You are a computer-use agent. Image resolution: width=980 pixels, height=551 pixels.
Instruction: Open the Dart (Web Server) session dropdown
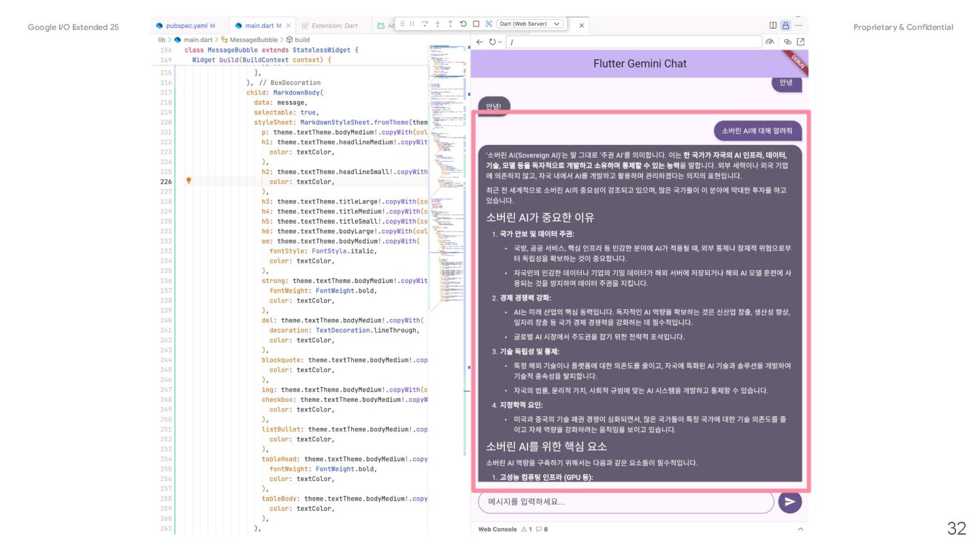pyautogui.click(x=530, y=24)
